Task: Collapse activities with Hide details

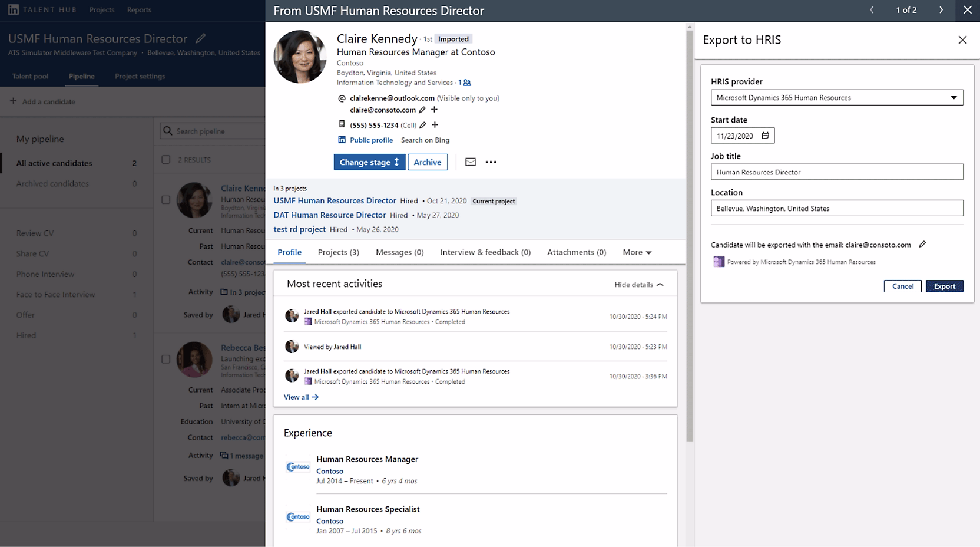Action: point(638,285)
